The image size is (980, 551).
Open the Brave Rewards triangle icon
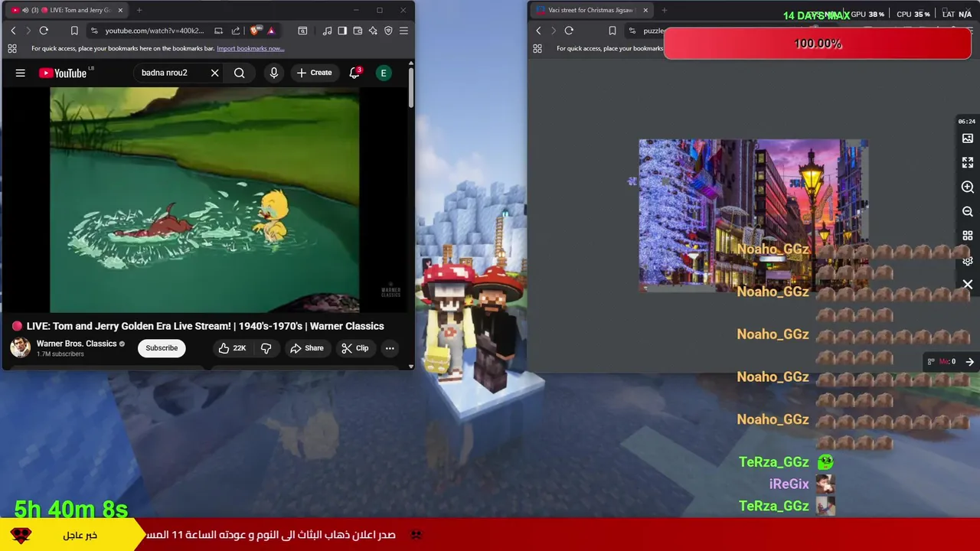271,31
